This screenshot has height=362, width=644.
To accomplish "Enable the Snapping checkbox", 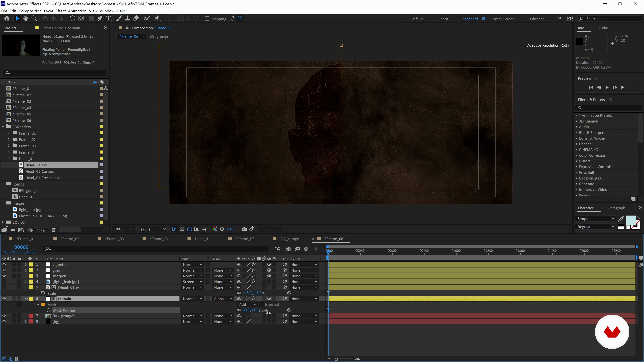I will tap(207, 19).
